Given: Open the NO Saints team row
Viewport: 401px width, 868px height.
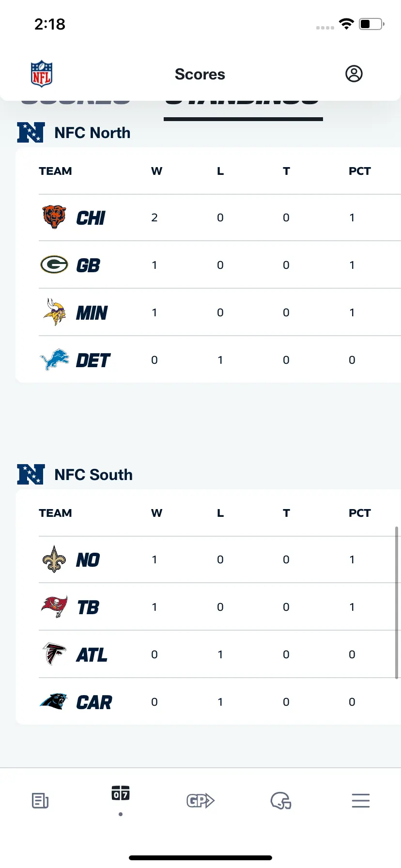Looking at the screenshot, I should (x=220, y=559).
